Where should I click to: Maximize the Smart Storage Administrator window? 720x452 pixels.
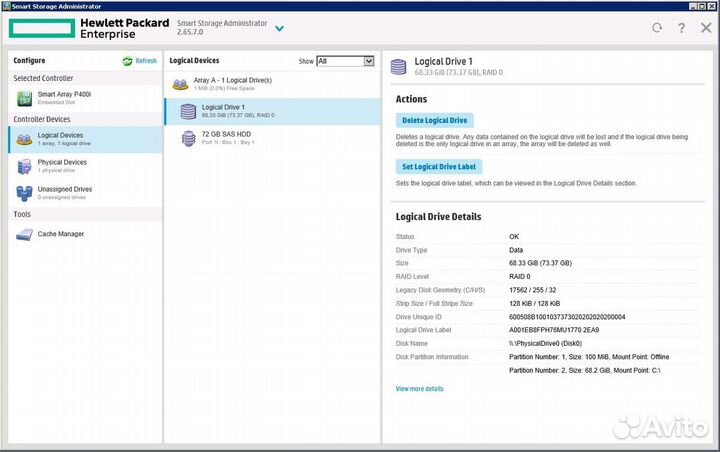click(x=702, y=6)
